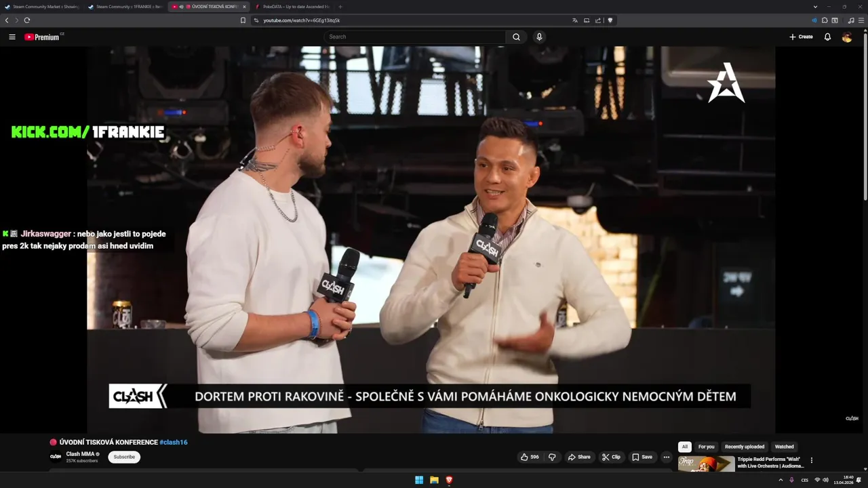868x488 pixels.
Task: Open File Explorer from taskbar
Action: pyautogui.click(x=434, y=480)
